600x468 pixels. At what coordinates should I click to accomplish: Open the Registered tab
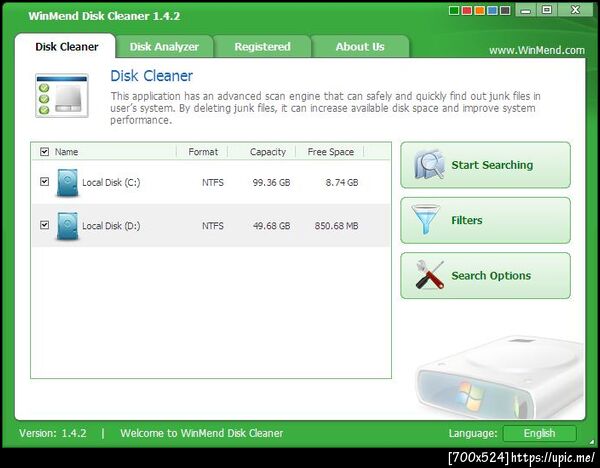tap(262, 47)
